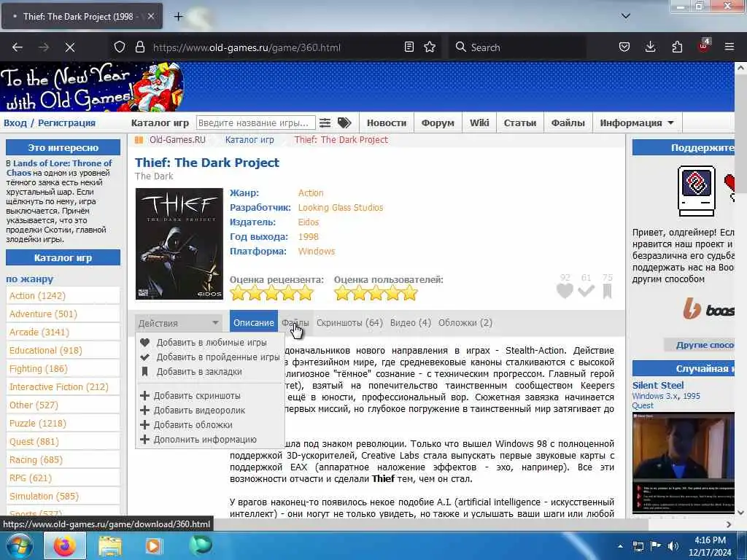Open Windows Explorer from the taskbar
The image size is (747, 560).
coord(110,545)
